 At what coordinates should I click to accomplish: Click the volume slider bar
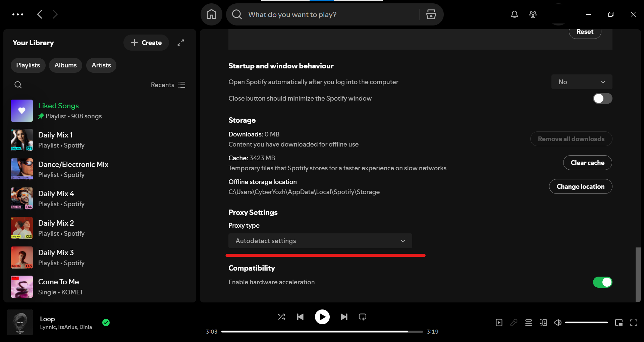click(586, 323)
